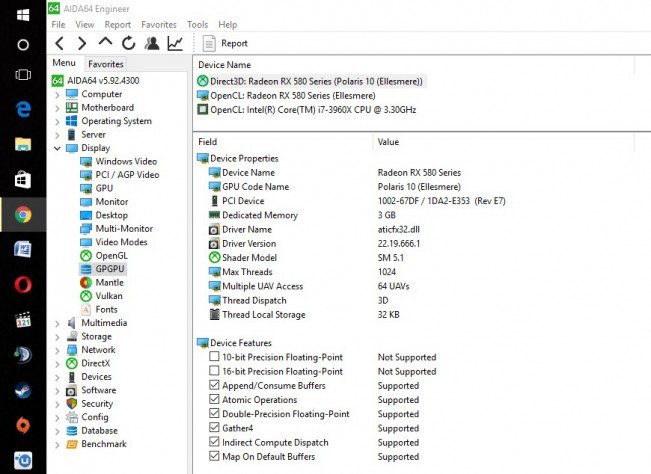The image size is (651, 474).
Task: Go back with the left arrow toolbar icon
Action: point(60,43)
